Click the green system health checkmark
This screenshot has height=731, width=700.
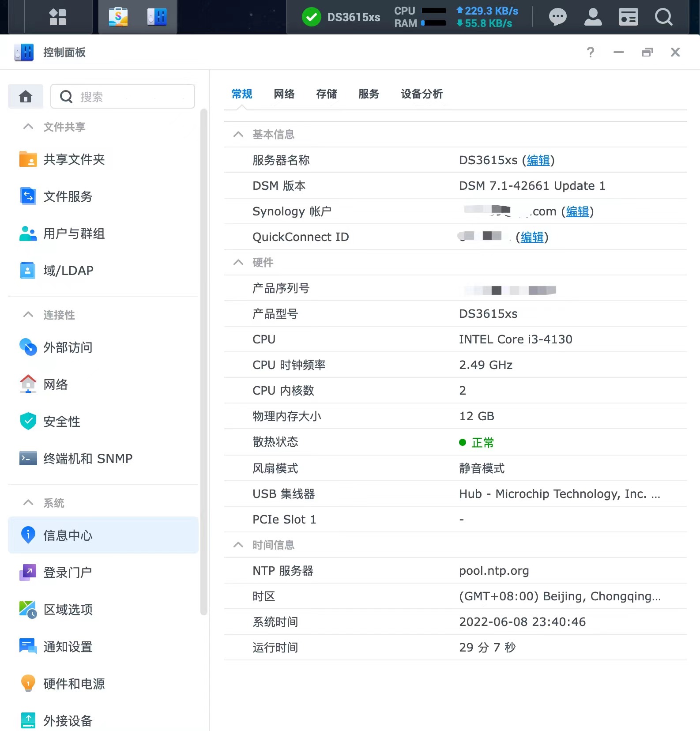312,17
